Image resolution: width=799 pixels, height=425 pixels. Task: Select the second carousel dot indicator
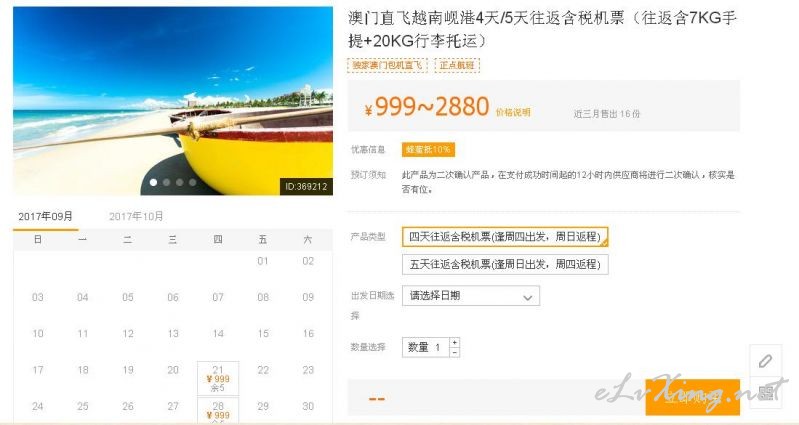(x=167, y=182)
